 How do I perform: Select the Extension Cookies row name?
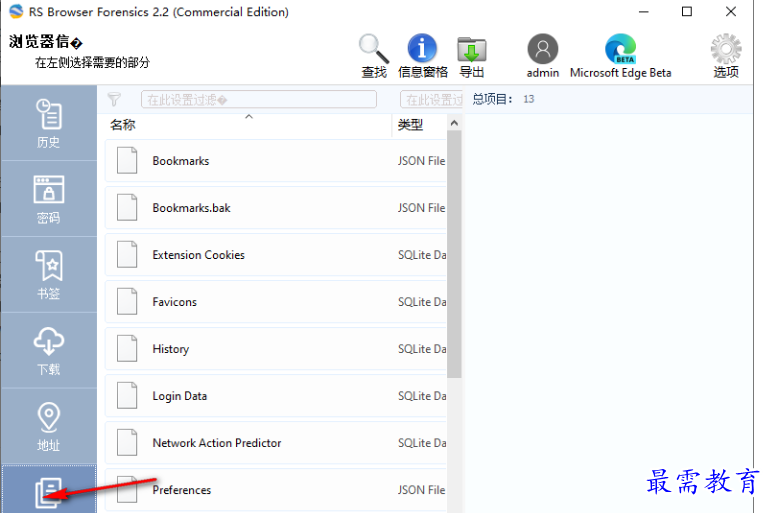[x=198, y=255]
